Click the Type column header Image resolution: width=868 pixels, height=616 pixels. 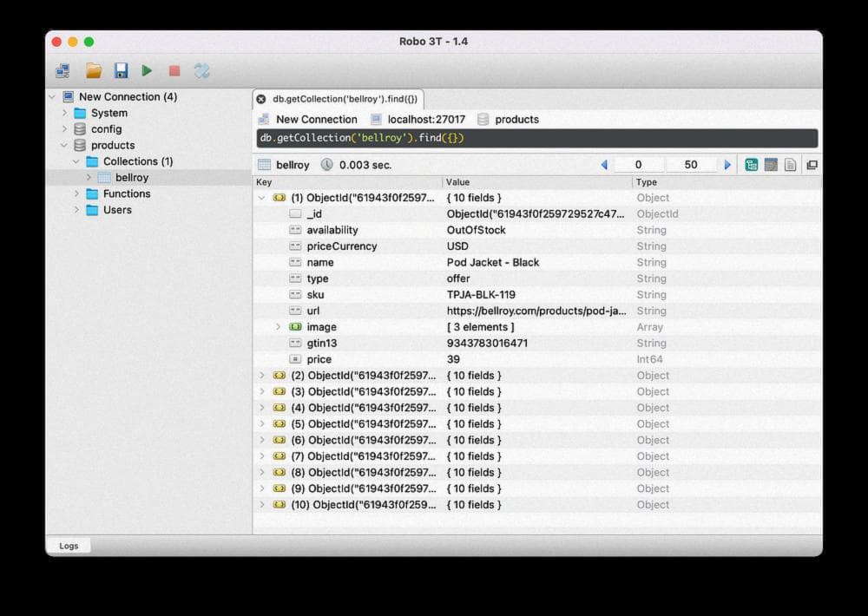tap(727, 182)
